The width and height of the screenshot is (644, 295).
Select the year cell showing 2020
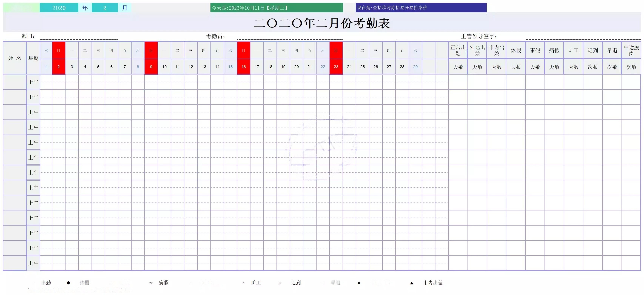click(x=59, y=8)
